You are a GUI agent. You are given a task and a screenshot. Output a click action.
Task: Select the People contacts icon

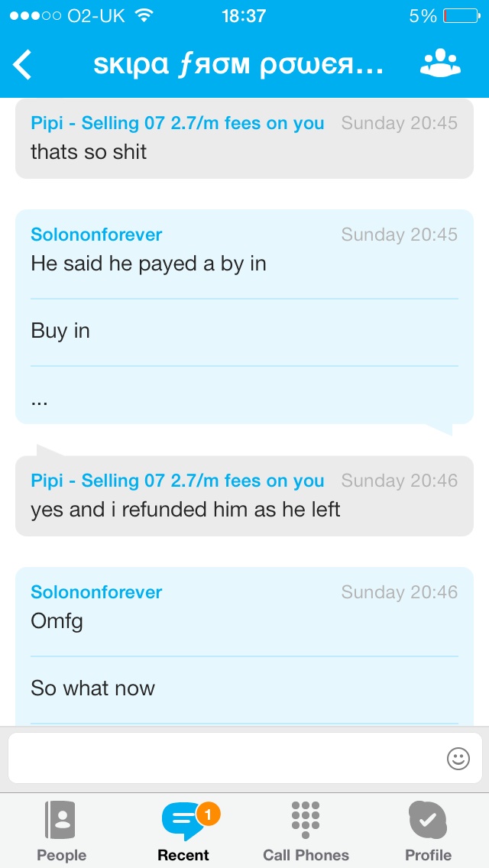point(61,821)
